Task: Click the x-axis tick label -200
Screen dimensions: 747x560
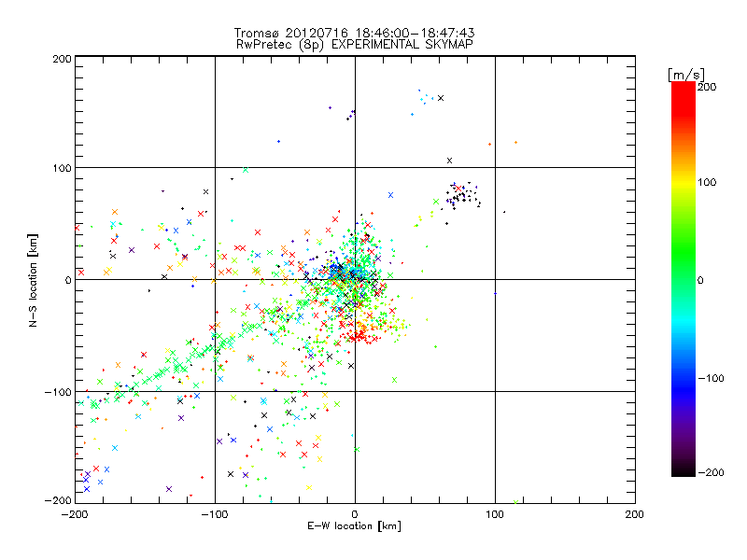Action: pos(75,514)
